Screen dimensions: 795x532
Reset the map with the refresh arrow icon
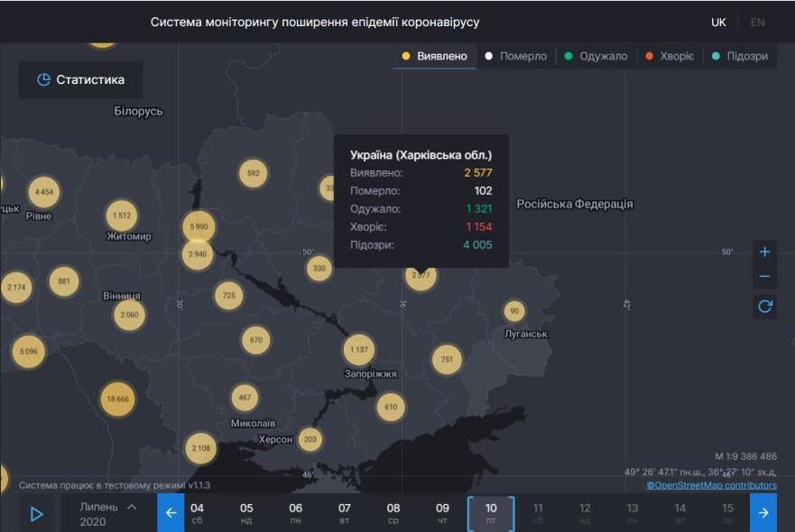click(x=764, y=307)
